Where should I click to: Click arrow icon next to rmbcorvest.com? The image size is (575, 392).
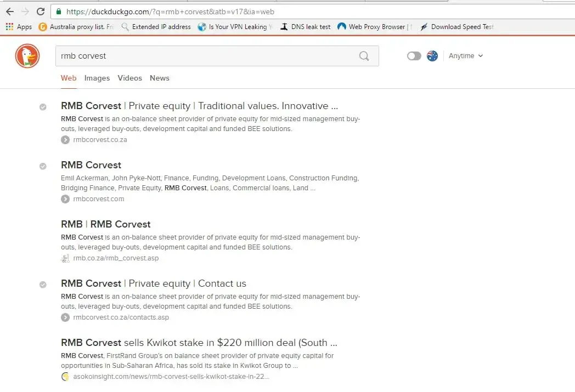[x=65, y=199]
